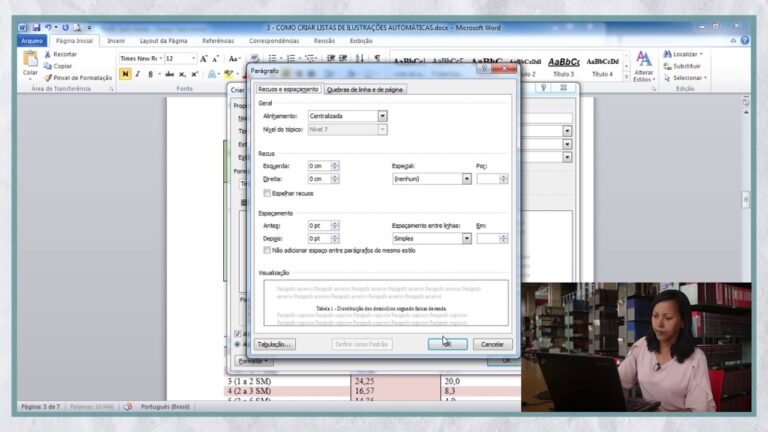Open the Inserir ribbon tab
Image resolution: width=768 pixels, height=432 pixels.
[x=116, y=41]
